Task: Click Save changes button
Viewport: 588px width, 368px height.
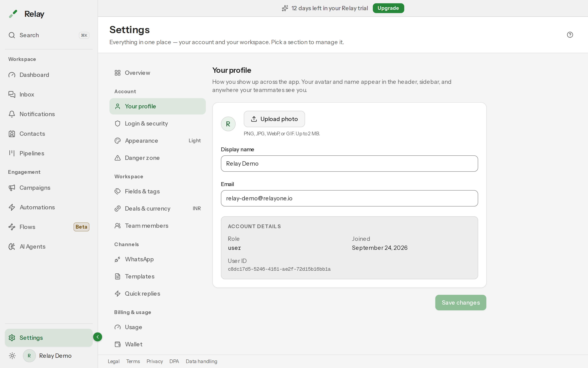Action: [x=461, y=303]
